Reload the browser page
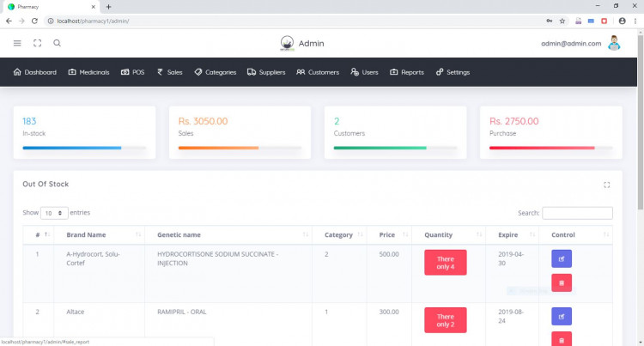Screen dimensions: 644x346 point(34,21)
